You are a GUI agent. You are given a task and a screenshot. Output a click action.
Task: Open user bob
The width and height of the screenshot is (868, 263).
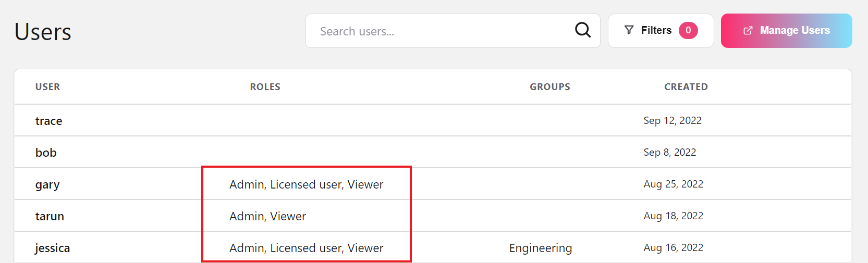coord(46,153)
